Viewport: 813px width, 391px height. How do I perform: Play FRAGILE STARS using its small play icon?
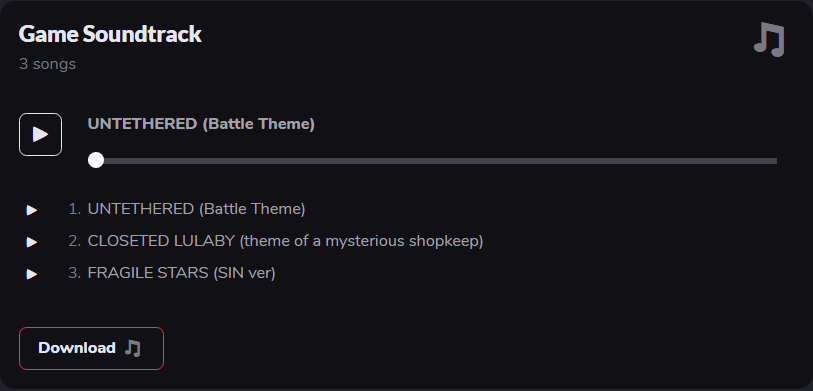tap(32, 274)
